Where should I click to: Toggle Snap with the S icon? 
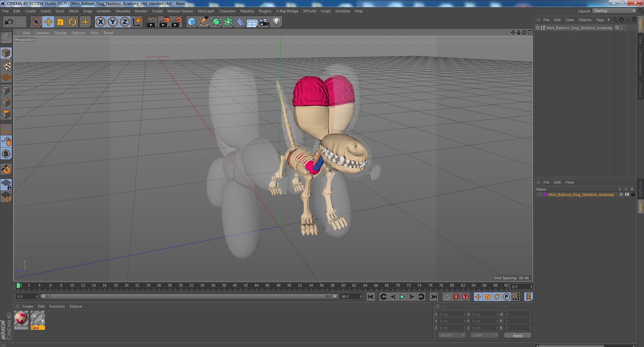pos(6,154)
